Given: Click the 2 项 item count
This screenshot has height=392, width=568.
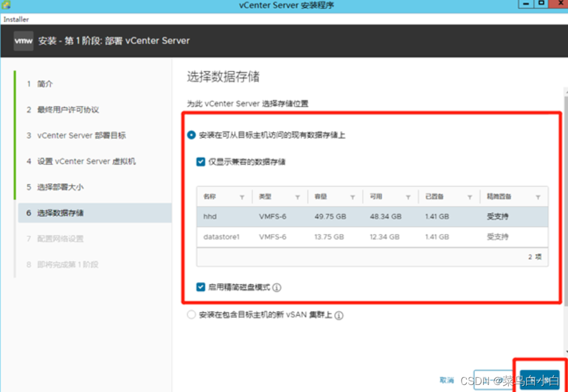Looking at the screenshot, I should coord(535,257).
